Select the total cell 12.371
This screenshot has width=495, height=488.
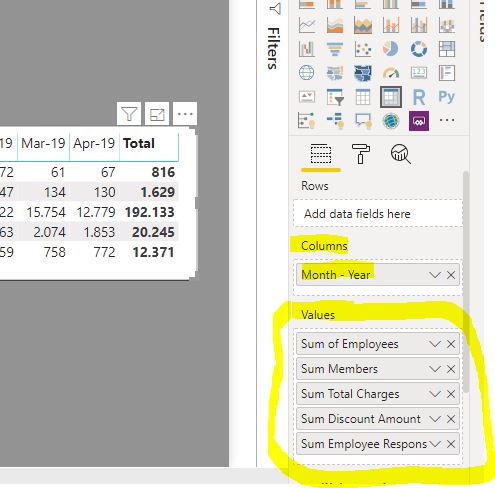153,252
